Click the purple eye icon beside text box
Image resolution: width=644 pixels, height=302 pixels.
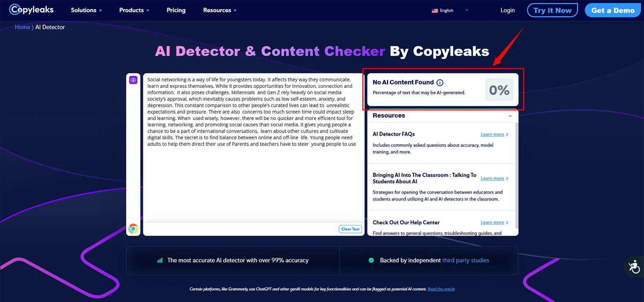click(x=133, y=80)
